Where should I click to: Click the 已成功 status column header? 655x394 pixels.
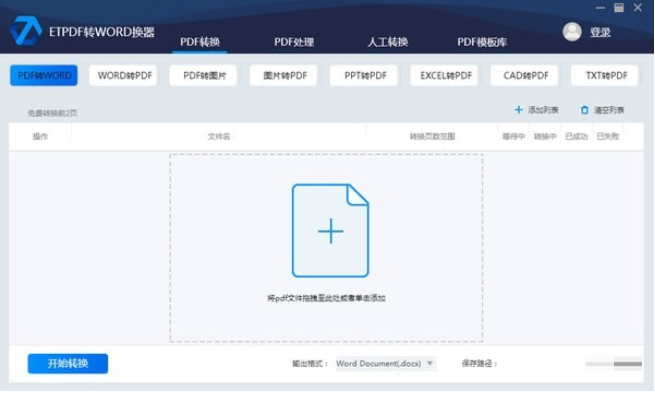pyautogui.click(x=576, y=137)
